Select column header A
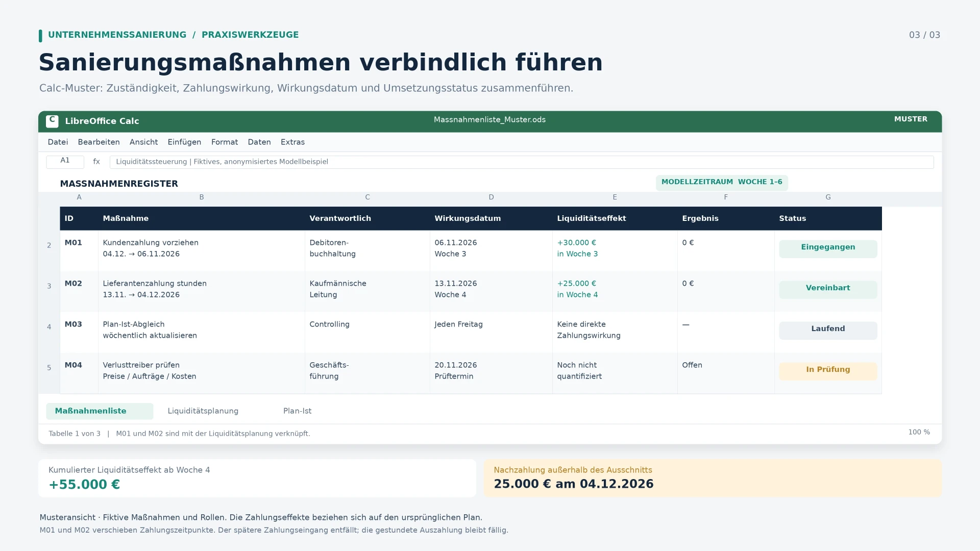 [79, 197]
